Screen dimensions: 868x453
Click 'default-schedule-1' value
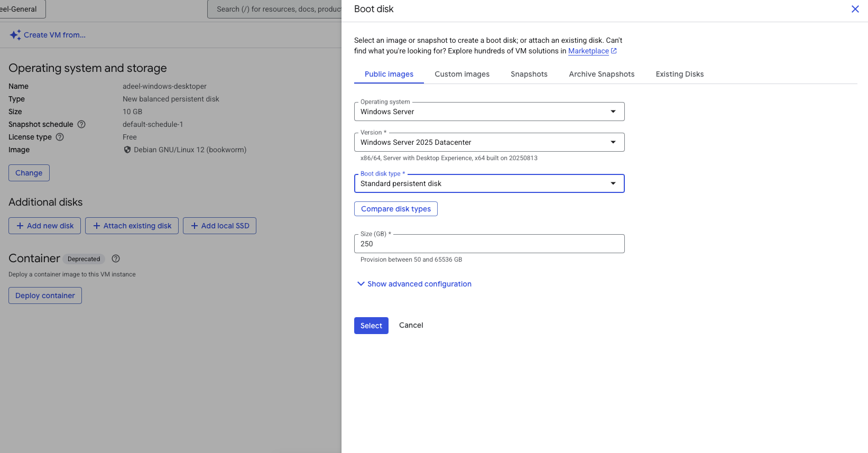[153, 124]
